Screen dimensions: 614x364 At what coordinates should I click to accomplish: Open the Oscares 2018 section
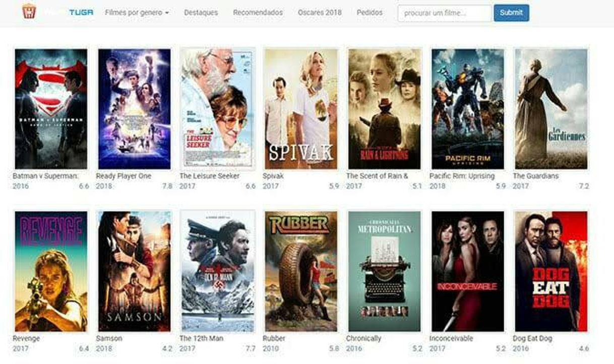319,13
